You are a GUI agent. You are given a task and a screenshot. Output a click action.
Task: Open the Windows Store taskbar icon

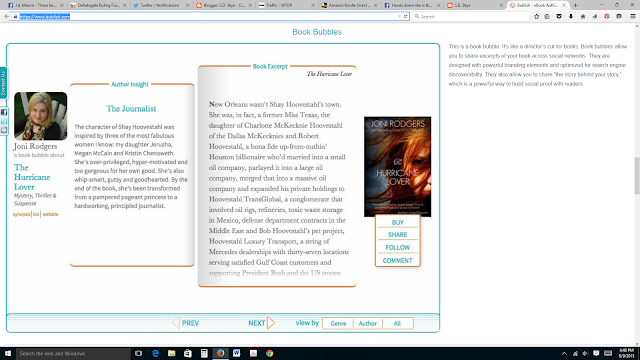pos(188,353)
